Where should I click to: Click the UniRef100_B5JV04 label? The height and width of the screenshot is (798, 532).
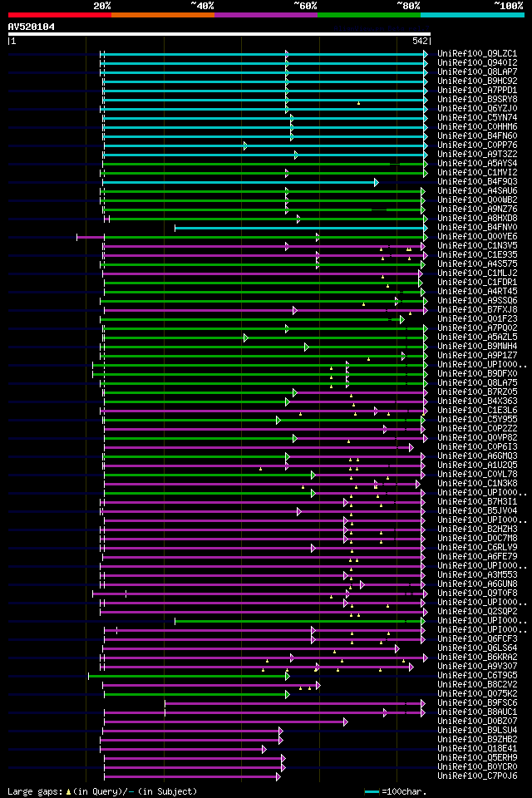tap(477, 511)
